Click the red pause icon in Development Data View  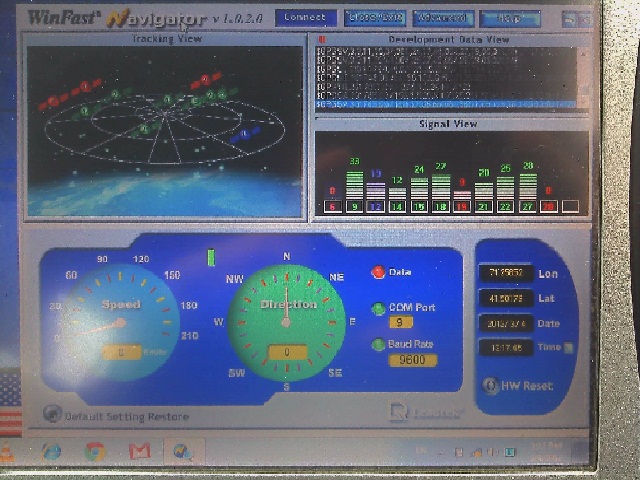point(322,40)
